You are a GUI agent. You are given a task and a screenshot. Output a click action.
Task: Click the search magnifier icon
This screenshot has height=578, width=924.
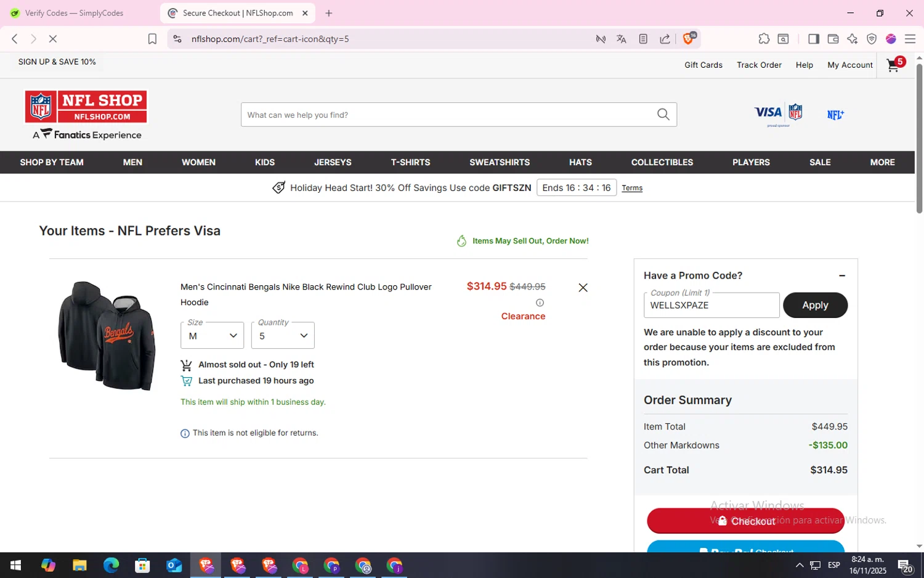point(663,115)
